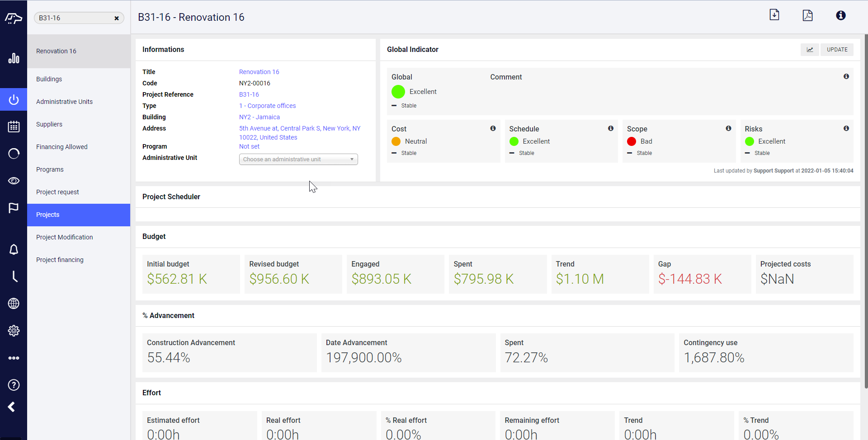Open the Administrative Unit dropdown

tap(298, 159)
